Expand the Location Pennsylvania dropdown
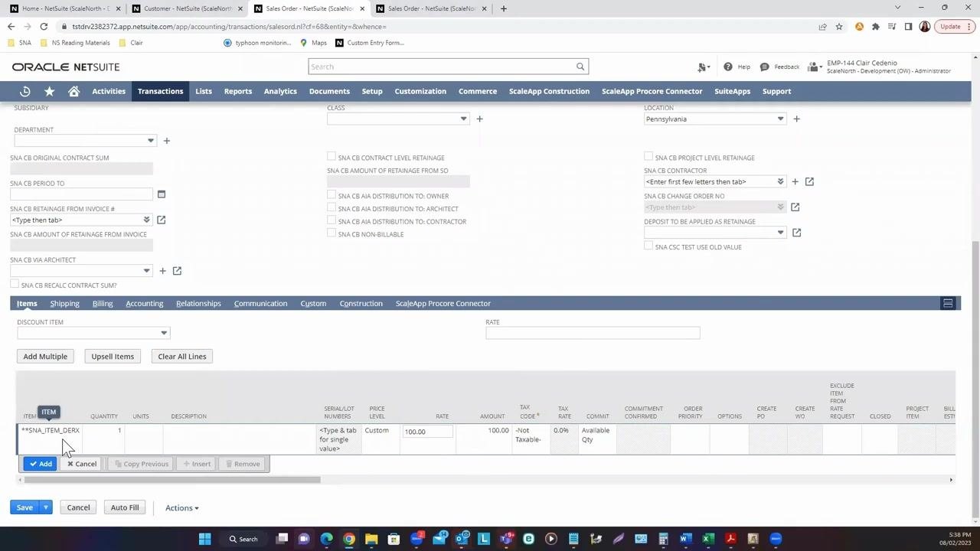Screen dimensions: 980x551 click(780, 119)
